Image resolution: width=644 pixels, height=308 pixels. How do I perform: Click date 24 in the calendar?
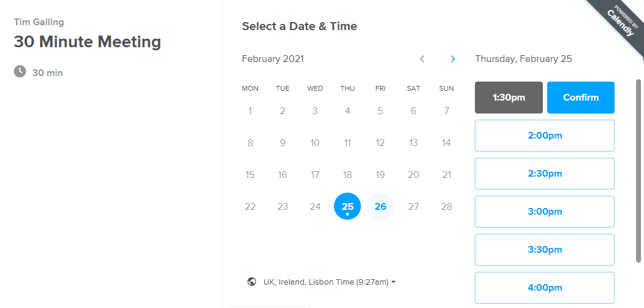coord(315,207)
